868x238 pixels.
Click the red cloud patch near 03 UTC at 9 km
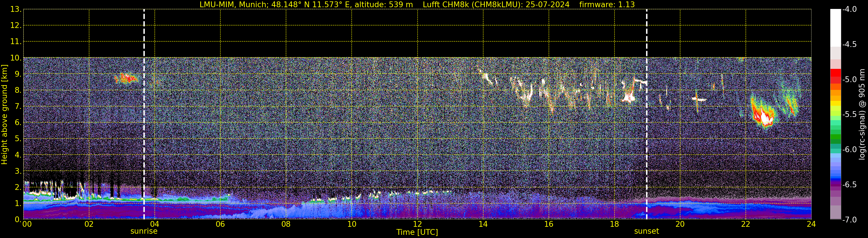click(125, 79)
